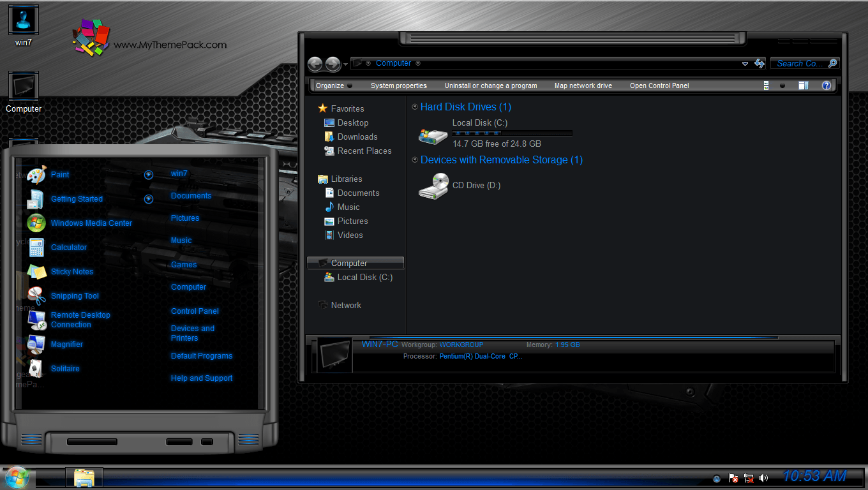
Task: Click in Start menu search box
Action: click(x=92, y=442)
